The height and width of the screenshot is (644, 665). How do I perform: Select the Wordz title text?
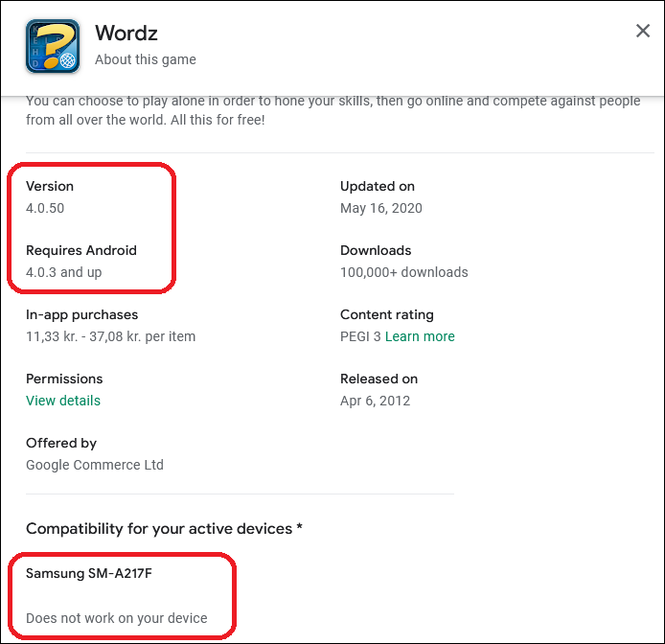[126, 33]
